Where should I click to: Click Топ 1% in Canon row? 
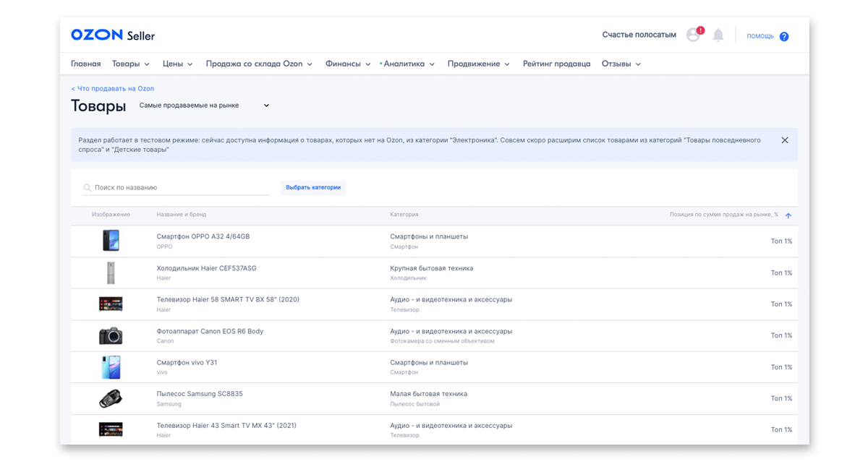click(781, 335)
